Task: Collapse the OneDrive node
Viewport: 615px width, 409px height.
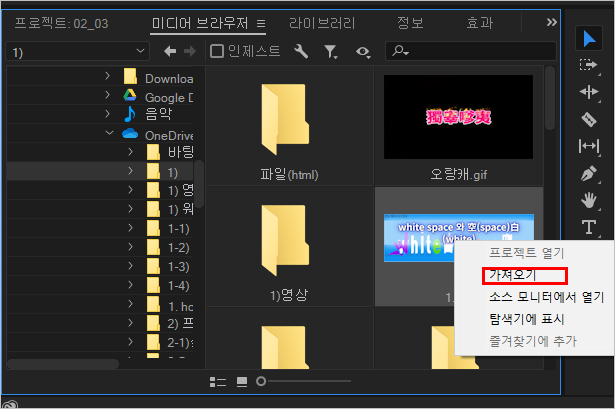Action: 109,133
